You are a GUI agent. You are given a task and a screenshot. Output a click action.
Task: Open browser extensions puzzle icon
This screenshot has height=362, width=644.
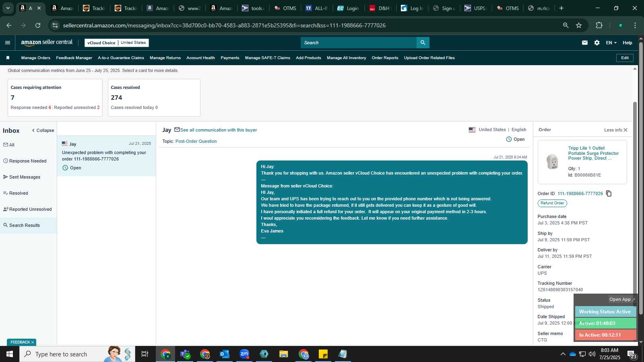point(599,25)
